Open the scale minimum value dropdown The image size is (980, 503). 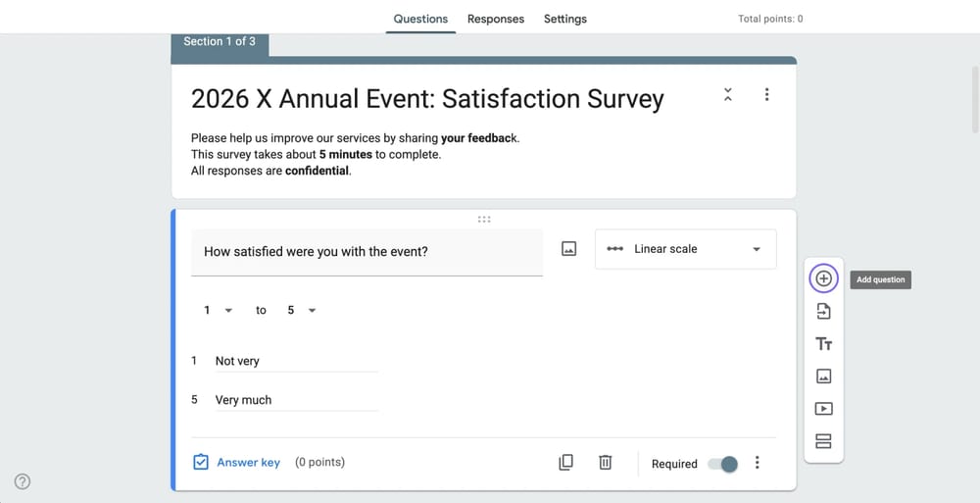pyautogui.click(x=218, y=310)
